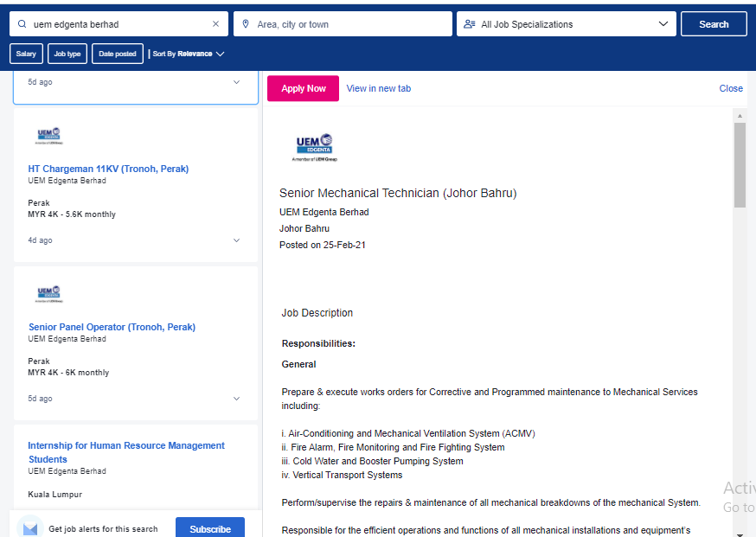Click the job description scrollbar thumb
The image size is (756, 537).
pos(740,165)
